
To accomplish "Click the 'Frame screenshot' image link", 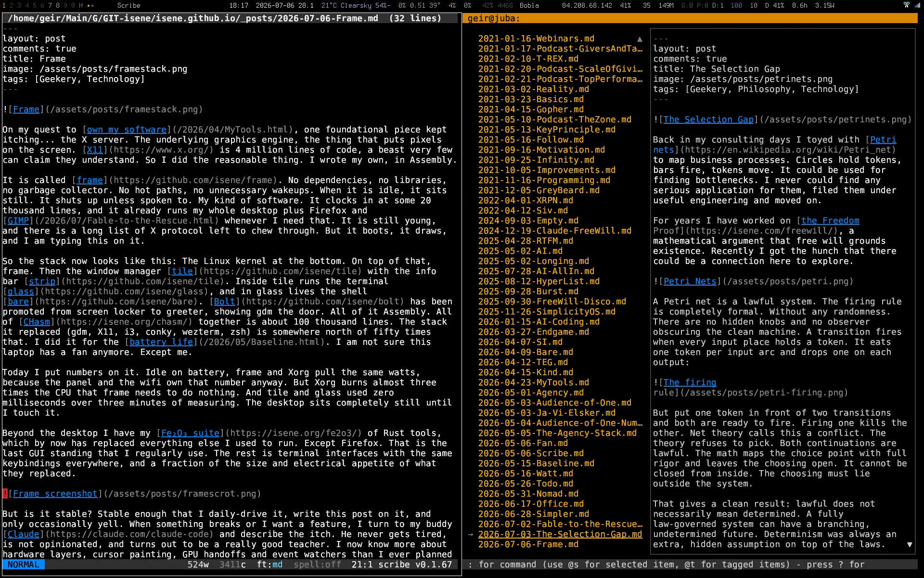I will pos(55,494).
